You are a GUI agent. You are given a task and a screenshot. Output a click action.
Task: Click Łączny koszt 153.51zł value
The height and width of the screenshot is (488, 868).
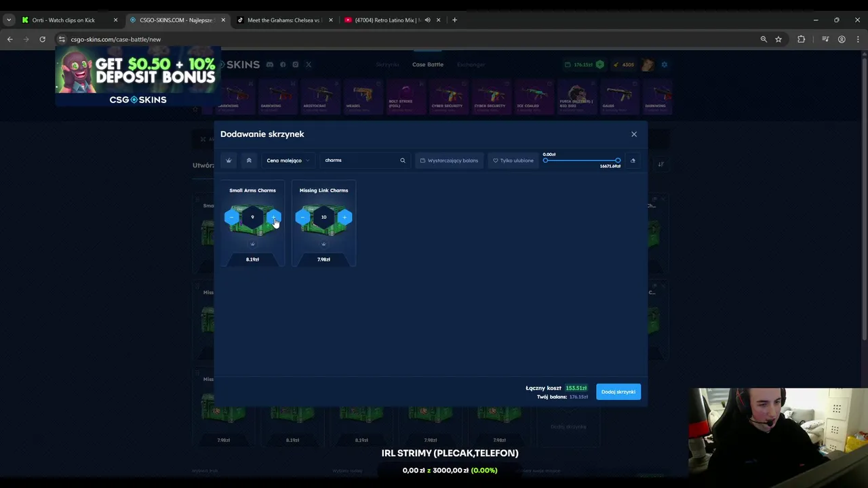click(576, 388)
